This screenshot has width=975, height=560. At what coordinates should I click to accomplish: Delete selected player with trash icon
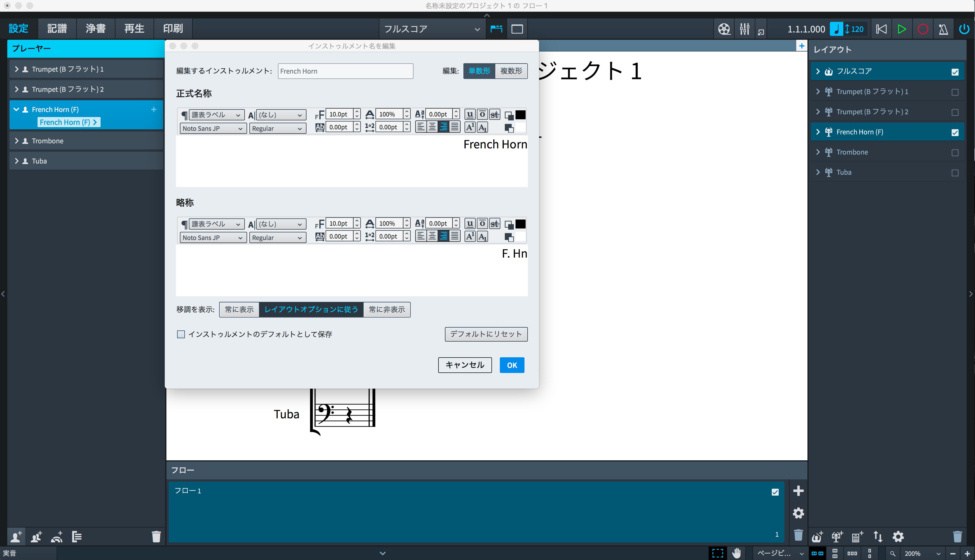(x=156, y=536)
